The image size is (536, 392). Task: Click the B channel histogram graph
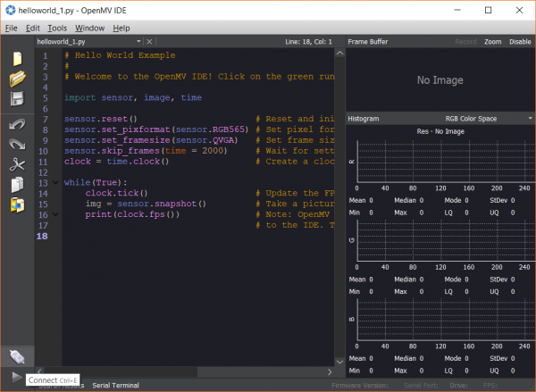446,319
